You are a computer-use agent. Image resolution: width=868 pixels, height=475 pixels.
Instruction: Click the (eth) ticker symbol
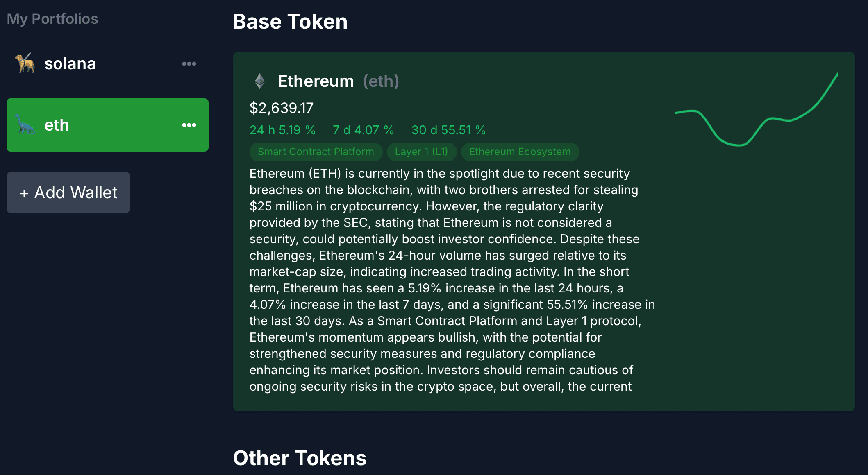(x=381, y=81)
